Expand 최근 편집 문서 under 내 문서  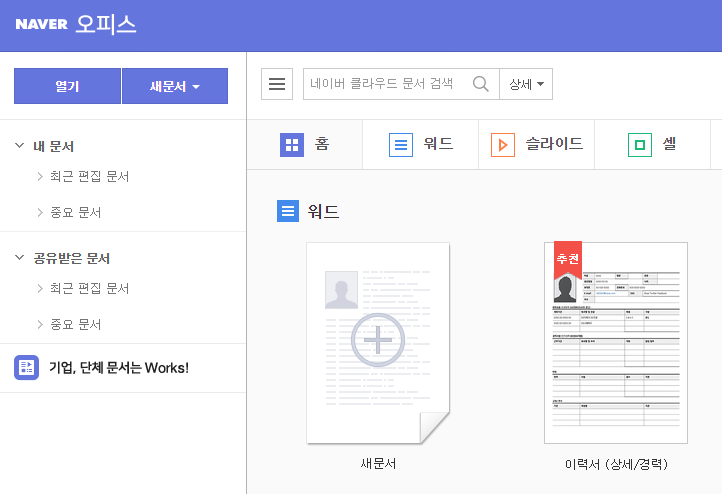click(x=40, y=176)
